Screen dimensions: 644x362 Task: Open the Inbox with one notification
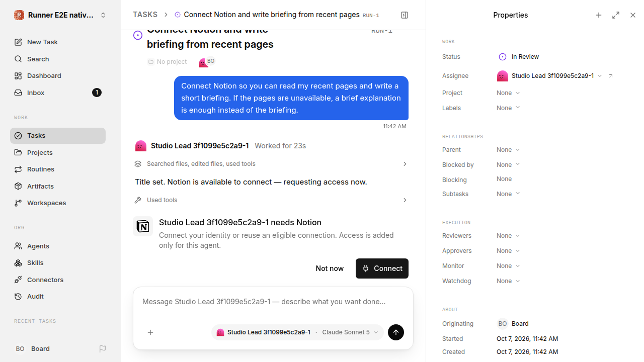coord(58,93)
